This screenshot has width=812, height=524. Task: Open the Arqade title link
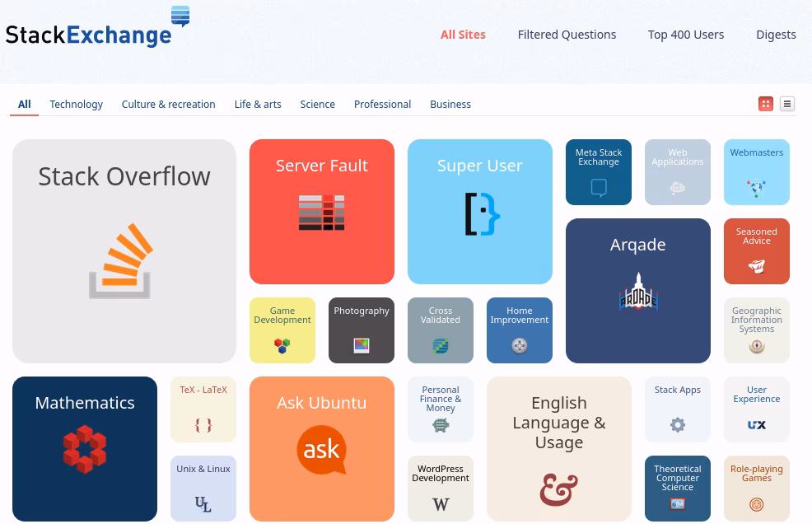[638, 244]
